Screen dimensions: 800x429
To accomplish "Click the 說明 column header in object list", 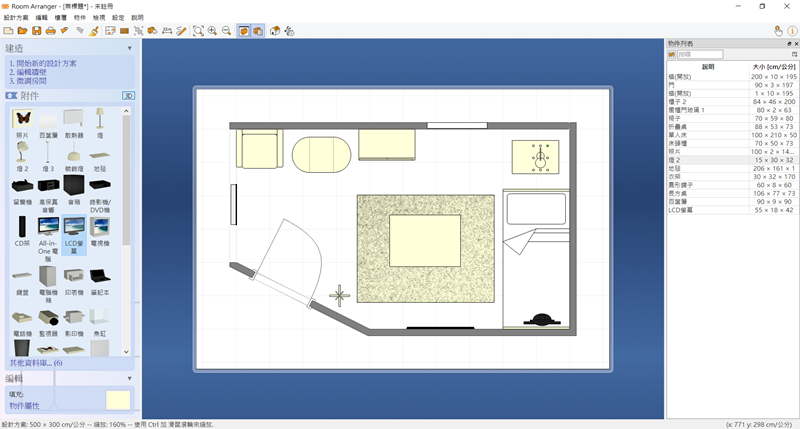I will click(708, 67).
